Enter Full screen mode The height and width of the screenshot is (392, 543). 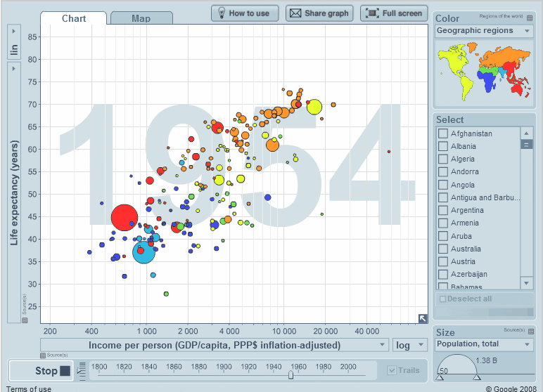[x=393, y=13]
